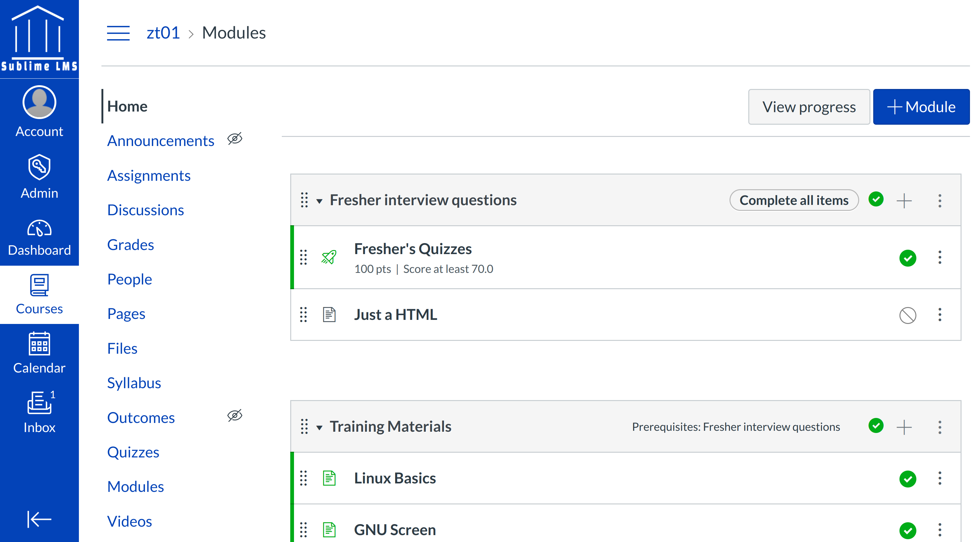Publish the Just a HTML item
Viewport: 980px width, 542px height.
907,315
